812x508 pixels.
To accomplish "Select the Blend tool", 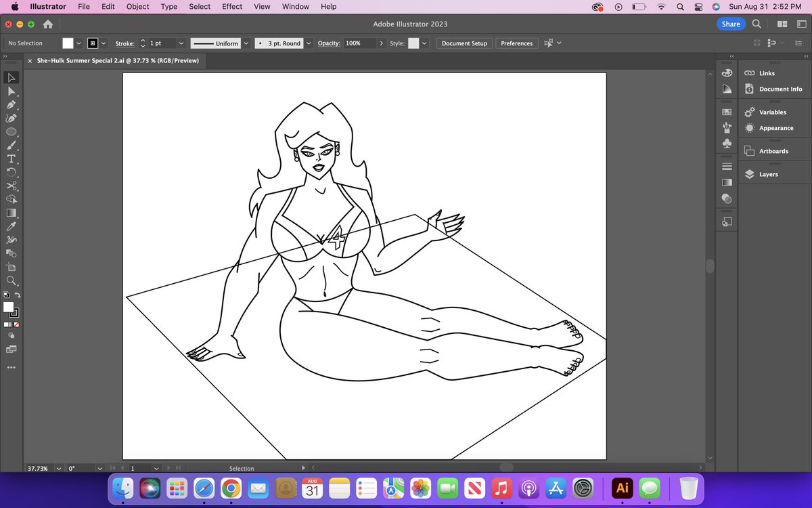I will (x=11, y=253).
